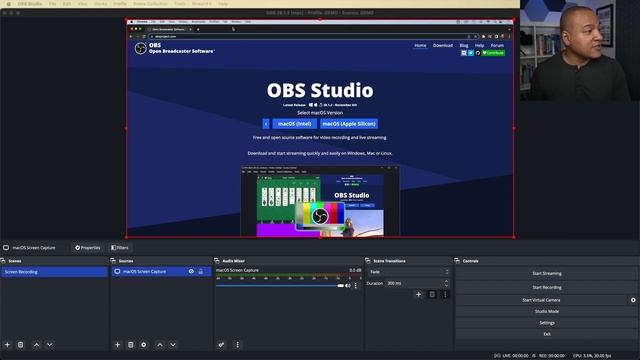Click the Controls dock float icon
The height and width of the screenshot is (360, 640).
(x=457, y=261)
